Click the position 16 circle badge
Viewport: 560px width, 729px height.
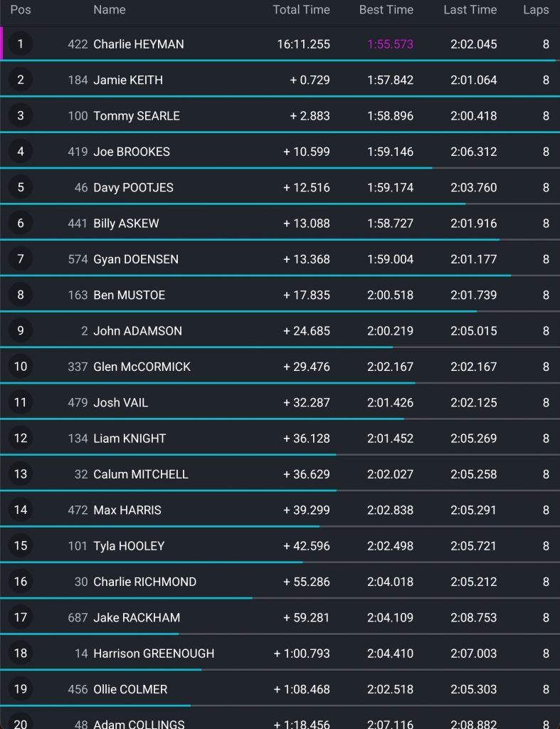(21, 582)
